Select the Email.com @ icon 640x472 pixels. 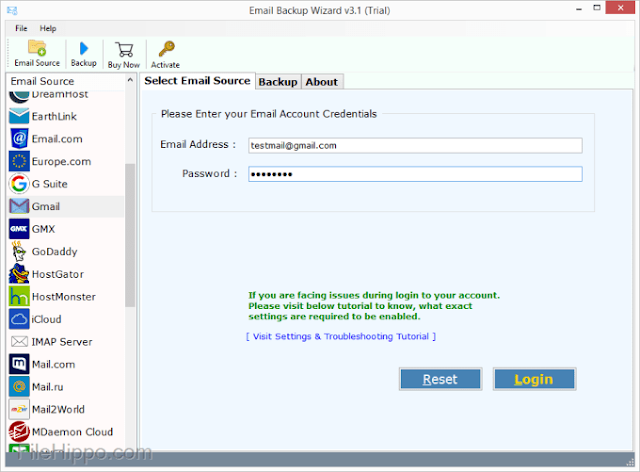tap(19, 139)
